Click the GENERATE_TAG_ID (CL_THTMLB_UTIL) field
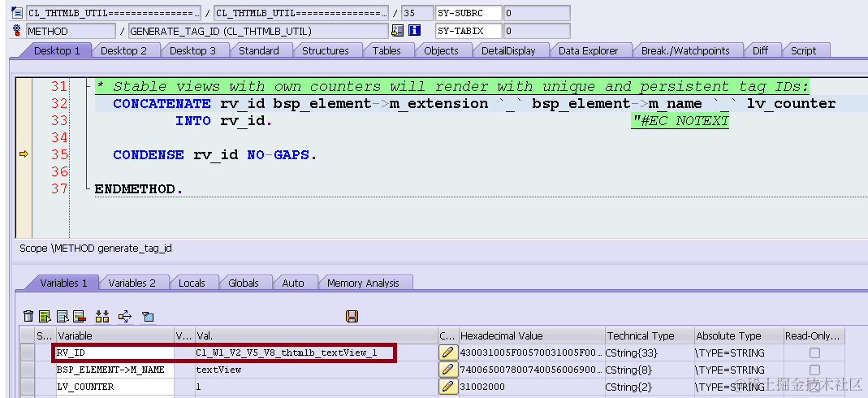Image resolution: width=868 pixels, height=398 pixels. pyautogui.click(x=258, y=31)
